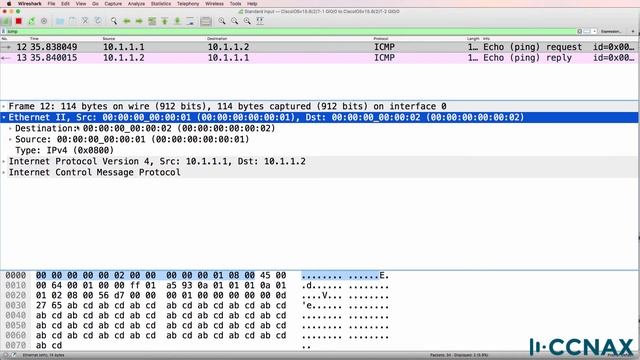Image resolution: width=640 pixels, height=360 pixels.
Task: Restart the current capture
Action: point(31,21)
